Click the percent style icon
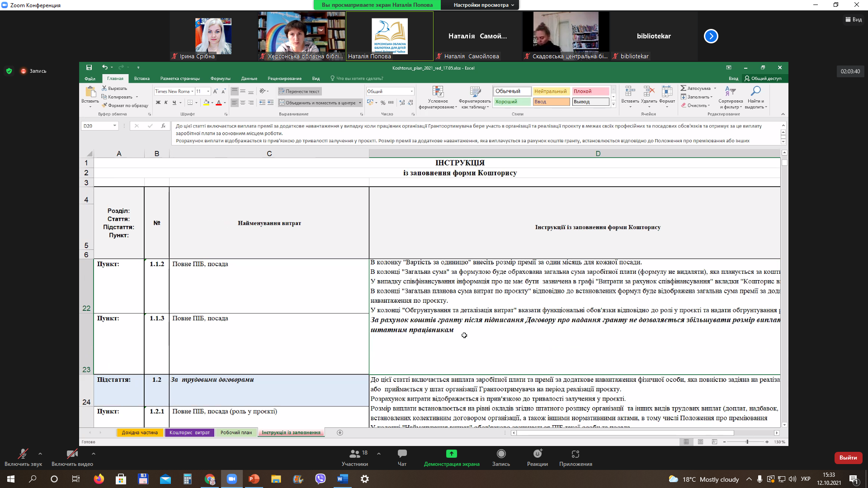Viewport: 868px width, 488px height. pyautogui.click(x=383, y=103)
